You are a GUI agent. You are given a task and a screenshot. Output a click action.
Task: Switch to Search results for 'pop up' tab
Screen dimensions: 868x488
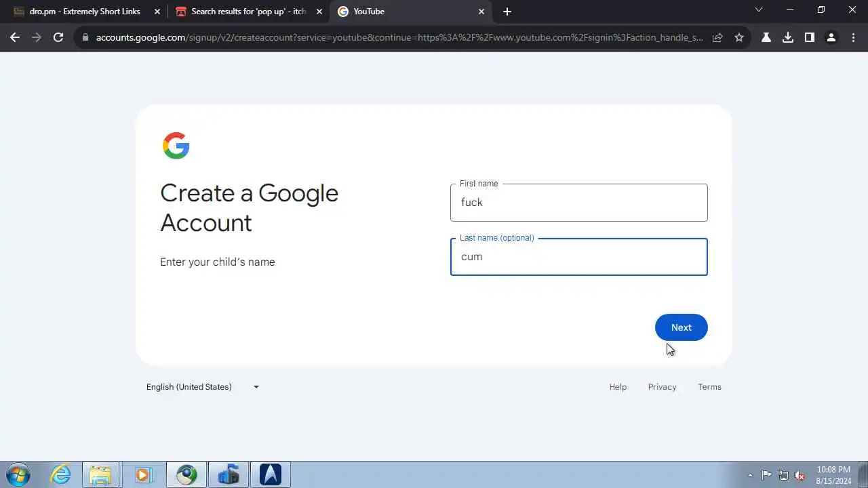pos(248,12)
